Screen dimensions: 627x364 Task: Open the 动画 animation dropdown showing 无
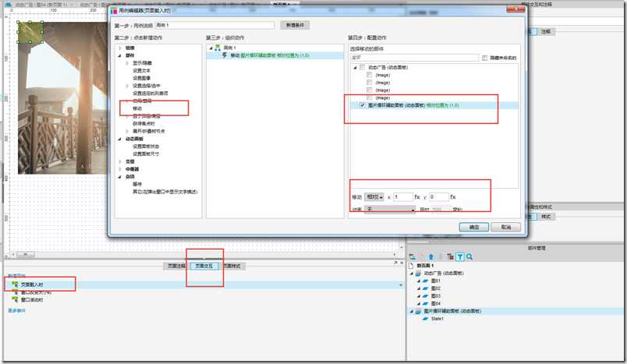390,210
